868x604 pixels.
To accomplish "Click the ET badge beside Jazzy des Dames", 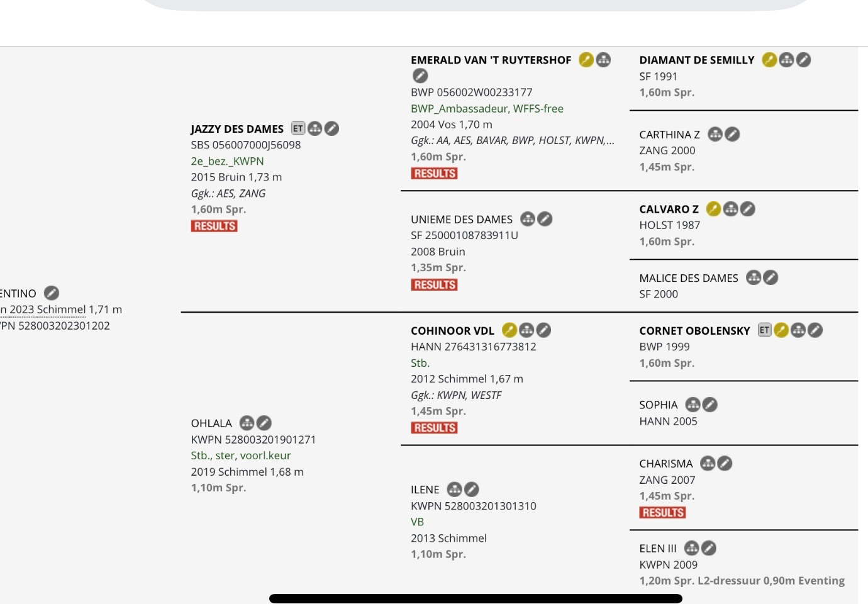I will tap(298, 128).
